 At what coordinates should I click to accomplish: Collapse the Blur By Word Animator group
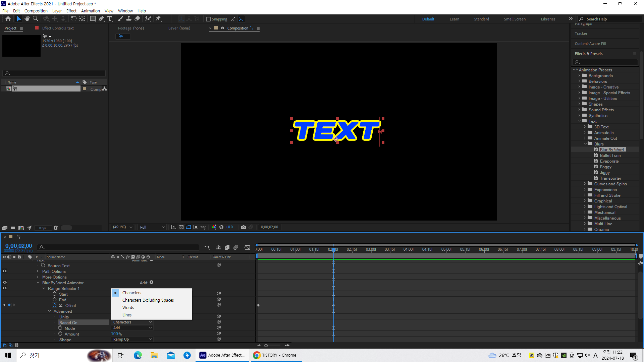(38, 283)
